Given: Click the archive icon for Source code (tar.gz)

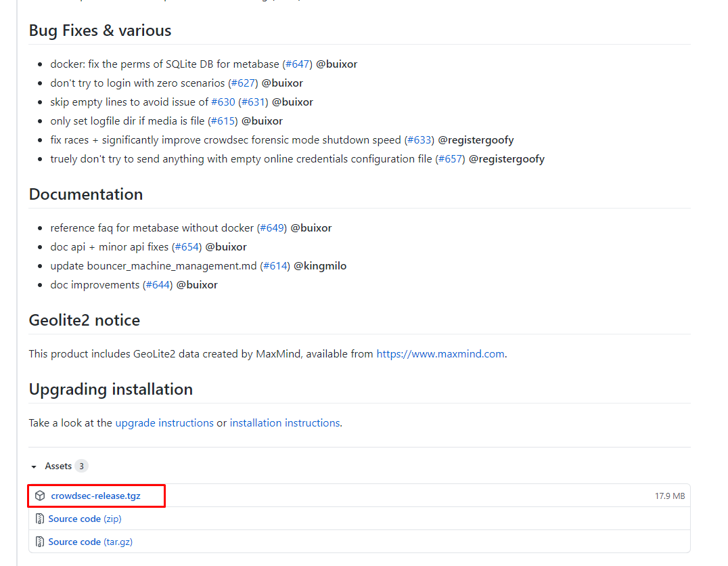Looking at the screenshot, I should [x=40, y=542].
